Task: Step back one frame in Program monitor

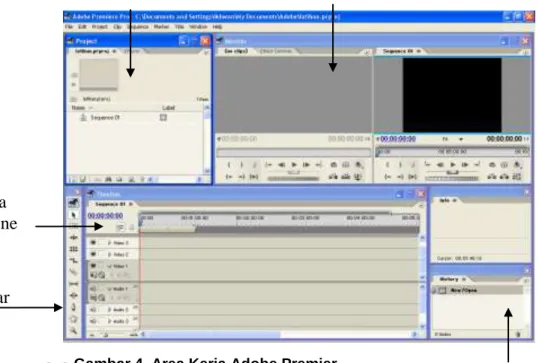Action: point(440,165)
